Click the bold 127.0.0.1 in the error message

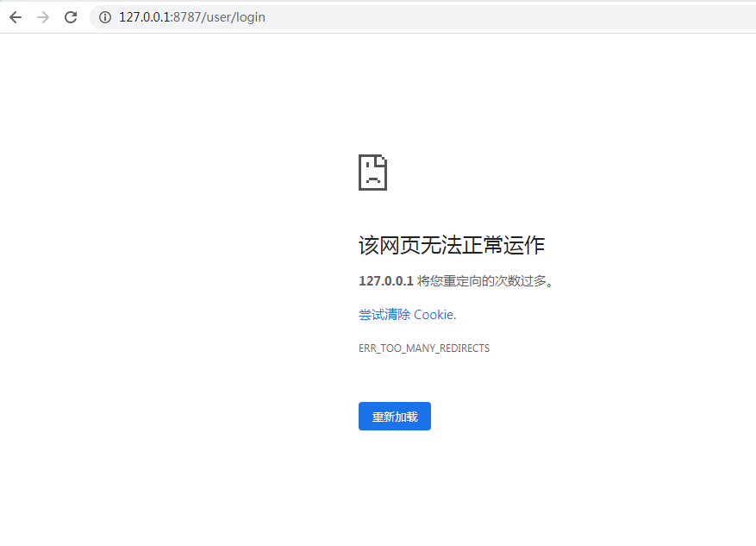point(385,281)
